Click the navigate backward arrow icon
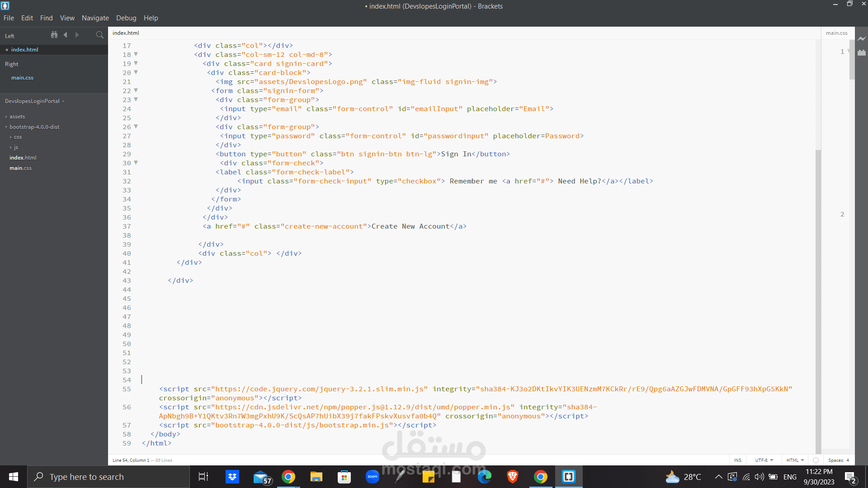Screen dimensions: 868x488 tap(66, 35)
